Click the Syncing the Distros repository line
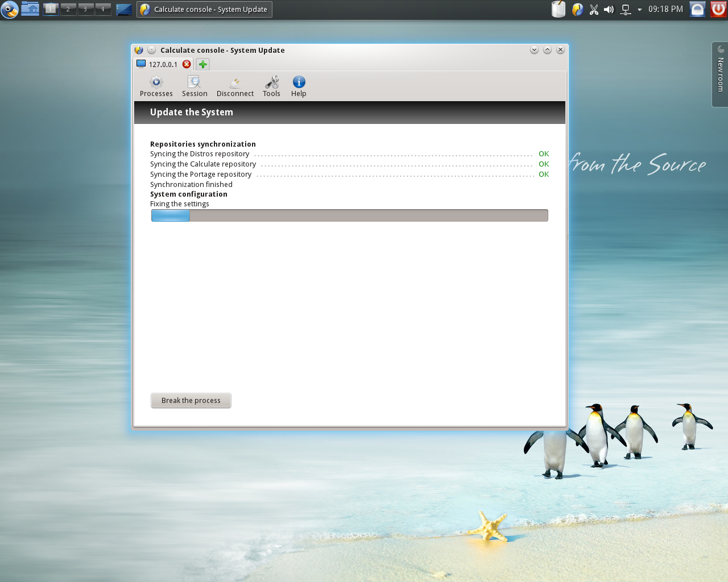Viewport: 728px width, 582px height. coord(350,154)
